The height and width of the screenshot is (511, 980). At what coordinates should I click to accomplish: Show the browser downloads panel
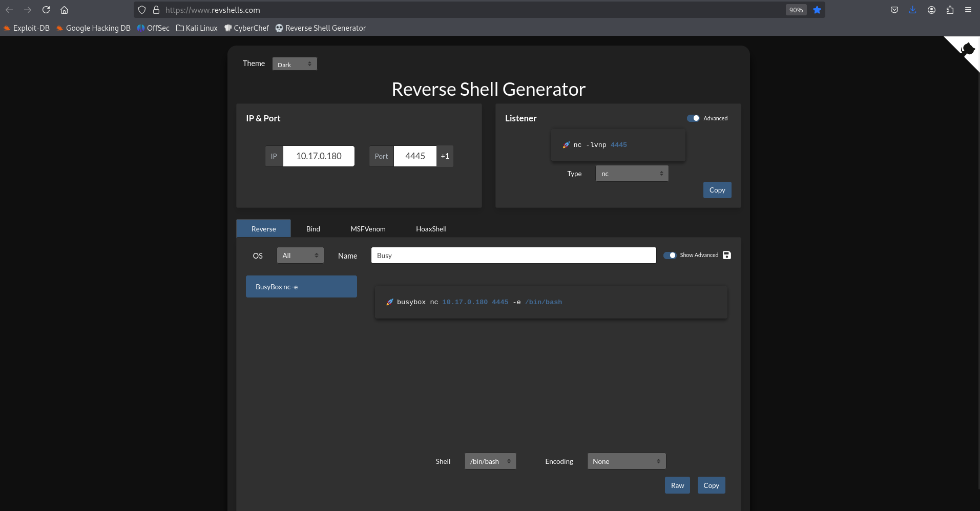(x=913, y=10)
